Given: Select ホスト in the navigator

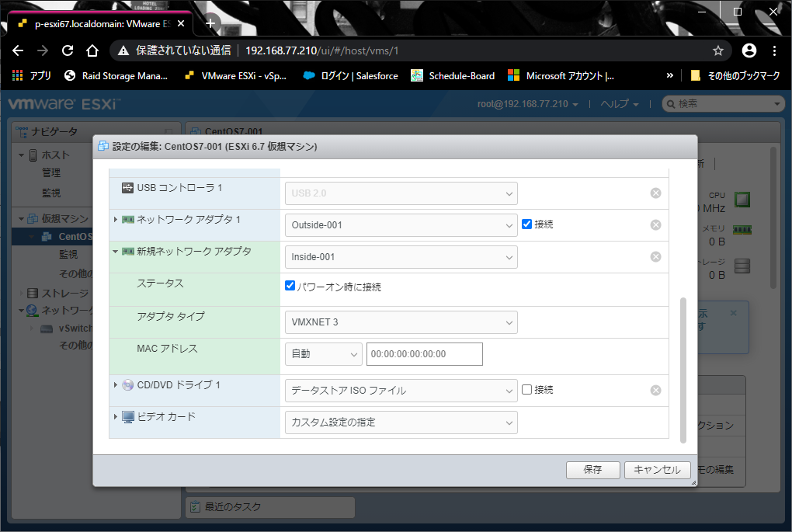Looking at the screenshot, I should point(55,155).
